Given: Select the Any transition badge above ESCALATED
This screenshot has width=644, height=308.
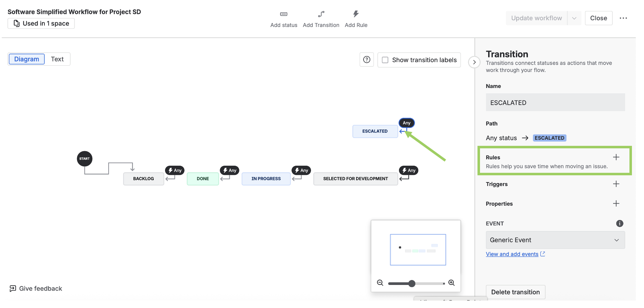Looking at the screenshot, I should tap(406, 123).
